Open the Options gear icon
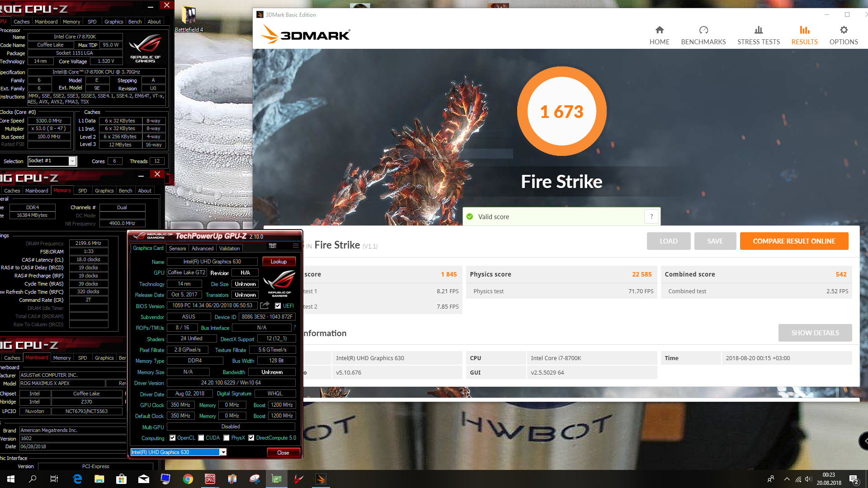 (844, 30)
